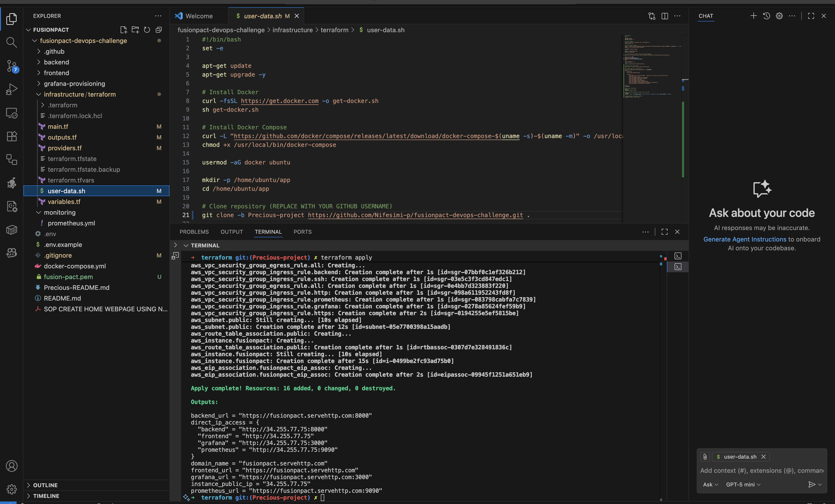Screen dimensions: 835x504
Task: Refresh the Explorer file tree
Action: coord(147,30)
